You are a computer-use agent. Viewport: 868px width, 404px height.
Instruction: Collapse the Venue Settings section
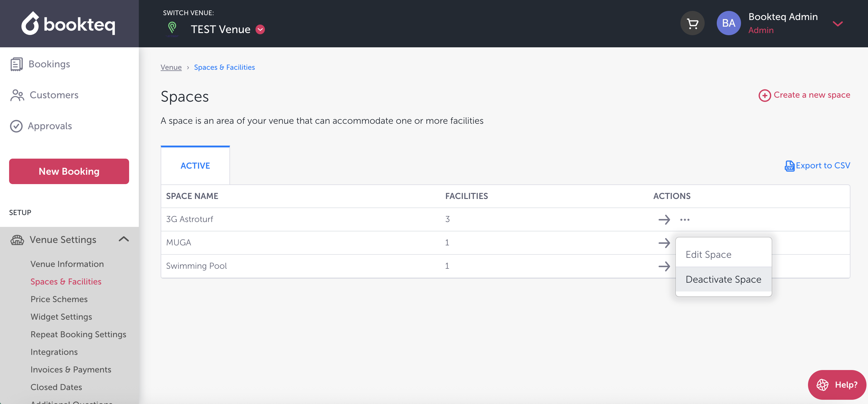coord(124,239)
